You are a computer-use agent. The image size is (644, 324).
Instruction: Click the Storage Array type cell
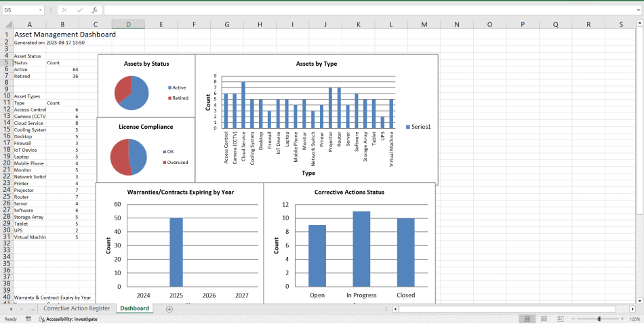pos(30,217)
